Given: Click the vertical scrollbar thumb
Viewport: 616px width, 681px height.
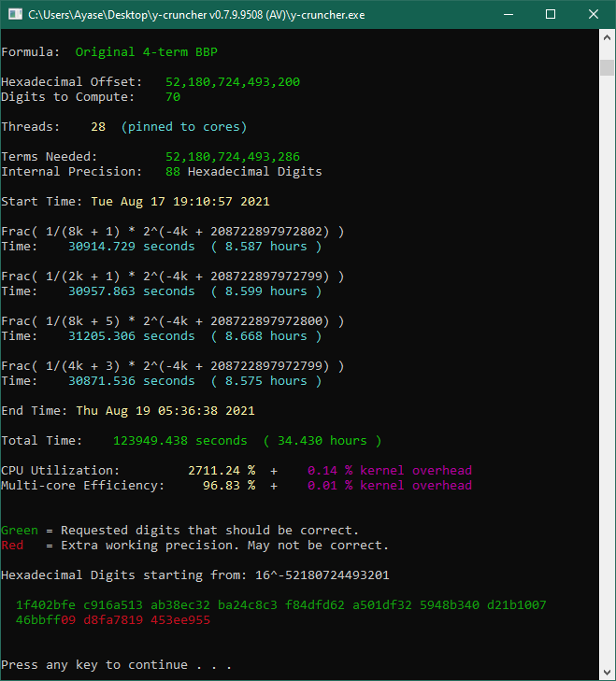Looking at the screenshot, I should coord(607,65).
